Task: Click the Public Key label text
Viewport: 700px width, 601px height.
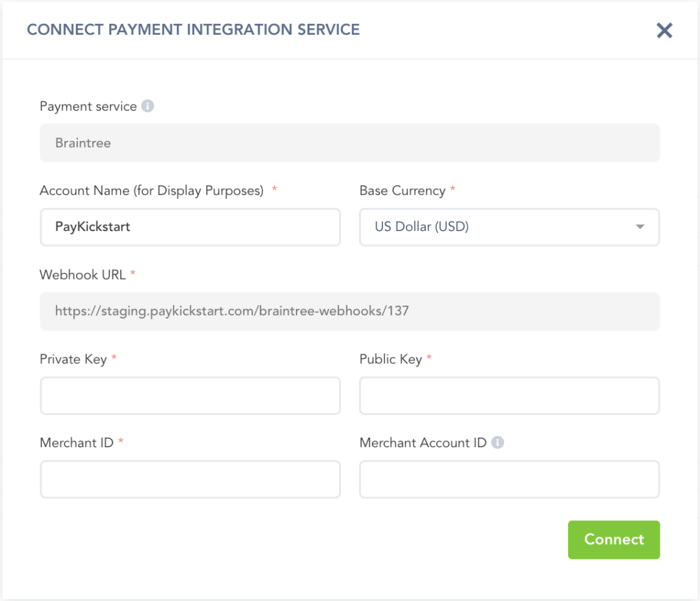Action: point(390,359)
